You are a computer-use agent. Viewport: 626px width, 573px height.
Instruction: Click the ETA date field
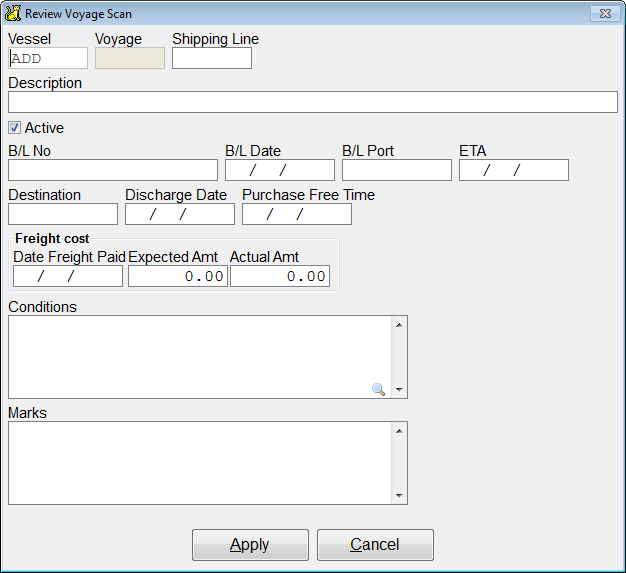tap(514, 170)
